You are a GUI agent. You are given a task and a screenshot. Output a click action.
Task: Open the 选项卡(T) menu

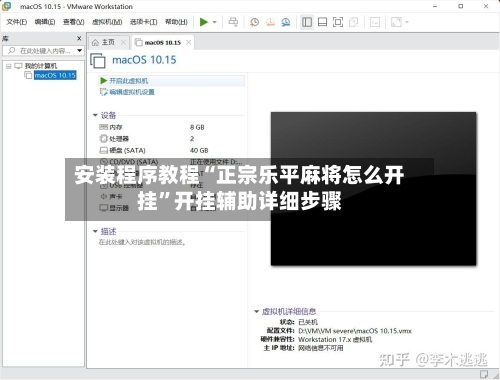[x=143, y=22]
